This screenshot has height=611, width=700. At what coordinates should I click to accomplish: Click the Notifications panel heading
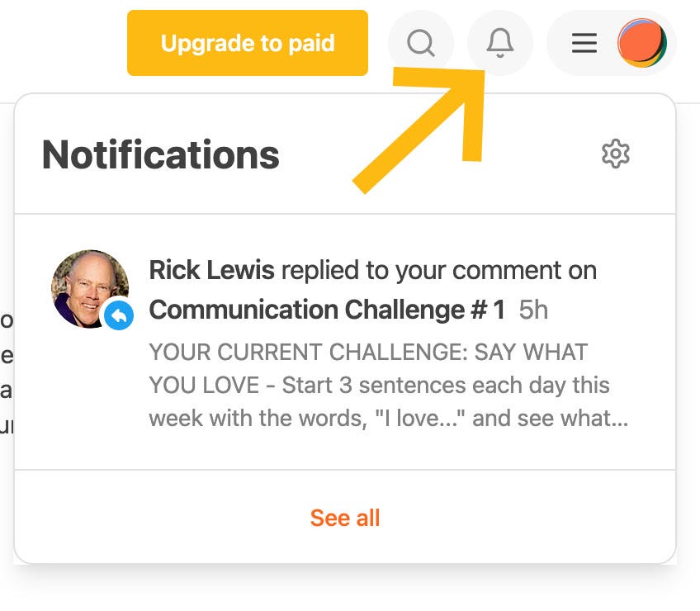161,154
